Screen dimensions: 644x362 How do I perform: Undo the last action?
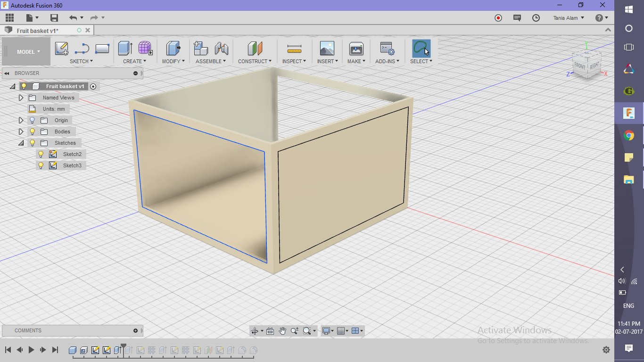coord(73,18)
